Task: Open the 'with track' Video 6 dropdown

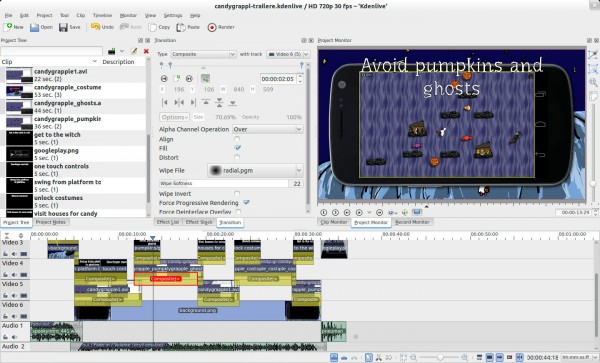Action: pyautogui.click(x=288, y=54)
